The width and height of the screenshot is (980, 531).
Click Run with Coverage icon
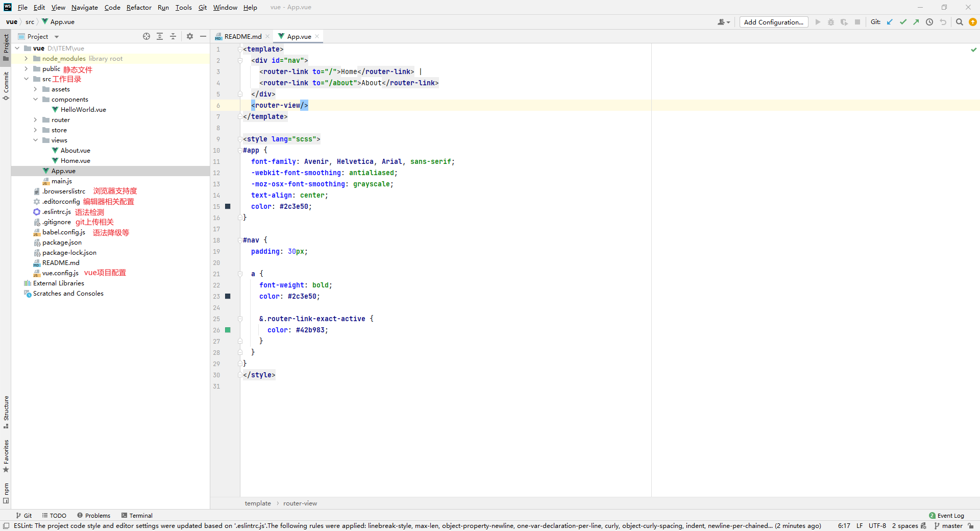click(844, 22)
